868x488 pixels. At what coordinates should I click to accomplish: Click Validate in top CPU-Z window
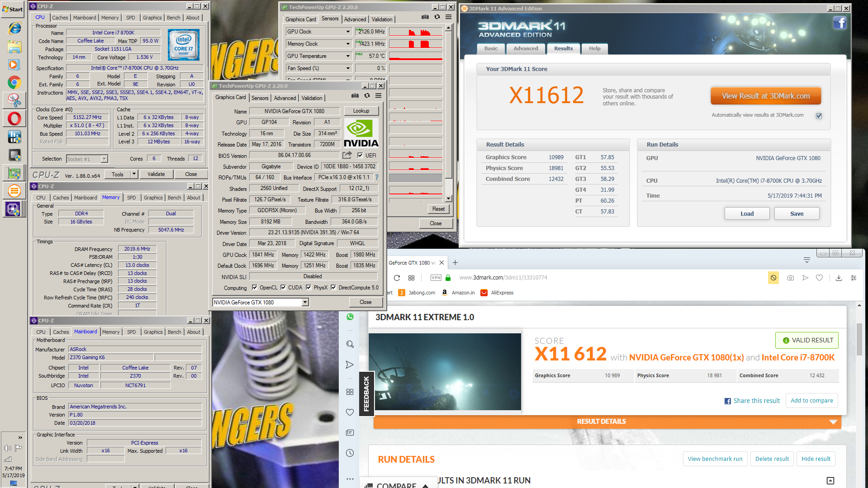click(x=156, y=174)
